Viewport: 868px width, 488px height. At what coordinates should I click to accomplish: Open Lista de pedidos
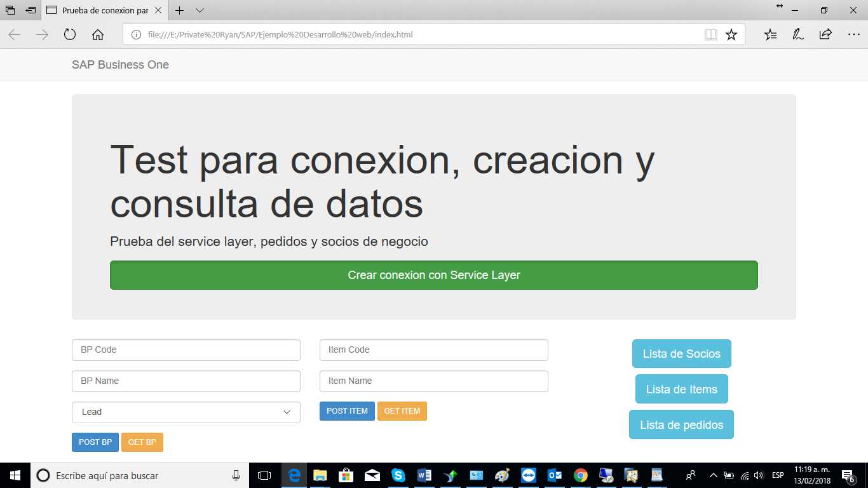[682, 425]
